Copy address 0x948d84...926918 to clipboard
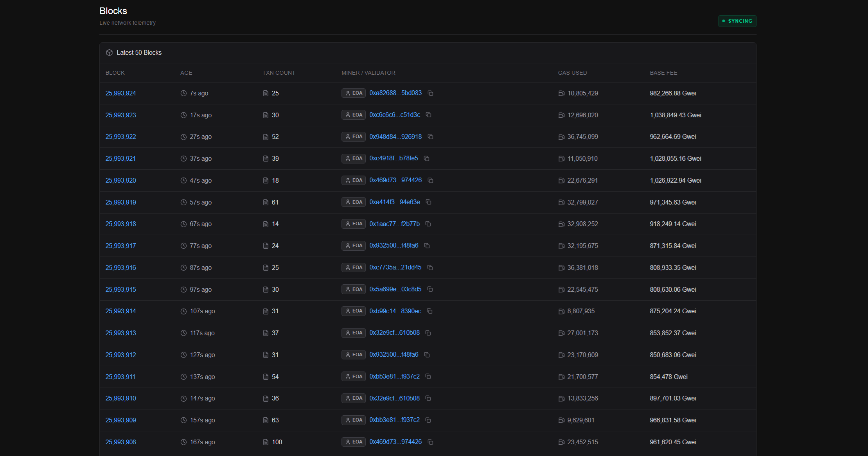Viewport: 868px width, 456px height. tap(430, 137)
